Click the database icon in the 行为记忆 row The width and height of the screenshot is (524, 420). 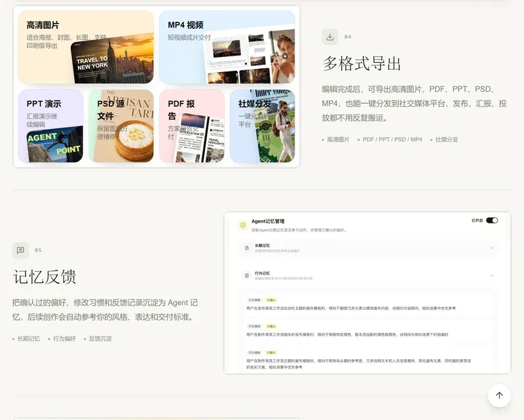247,276
